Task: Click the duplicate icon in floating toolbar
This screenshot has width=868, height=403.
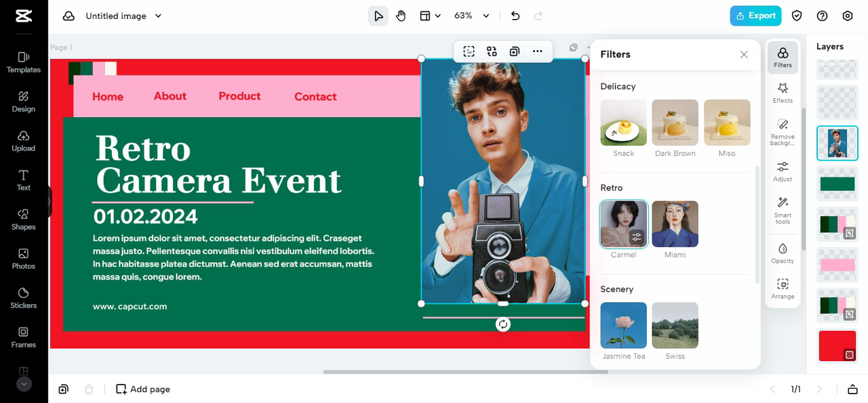Action: 515,51
